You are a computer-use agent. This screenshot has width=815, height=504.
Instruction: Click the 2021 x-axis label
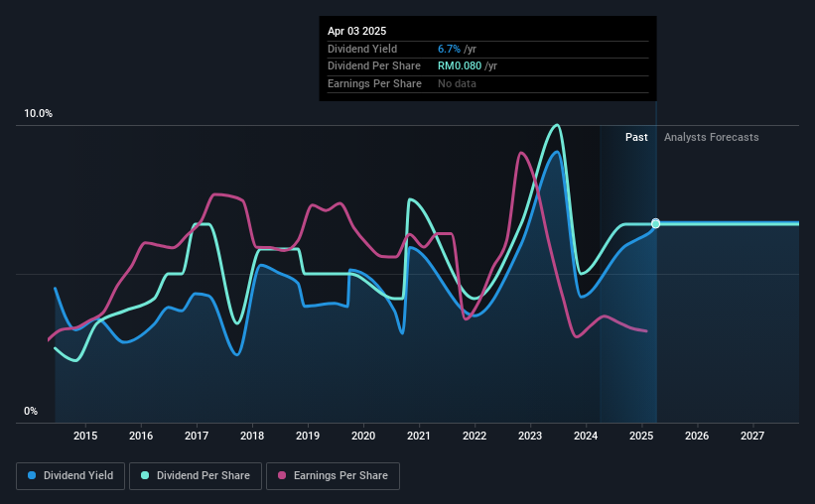click(x=418, y=436)
